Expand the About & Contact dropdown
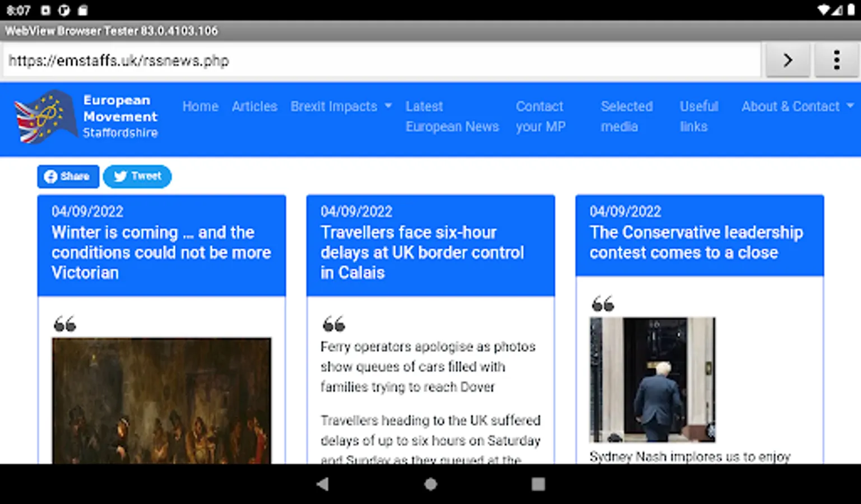This screenshot has width=861, height=504. pos(797,106)
